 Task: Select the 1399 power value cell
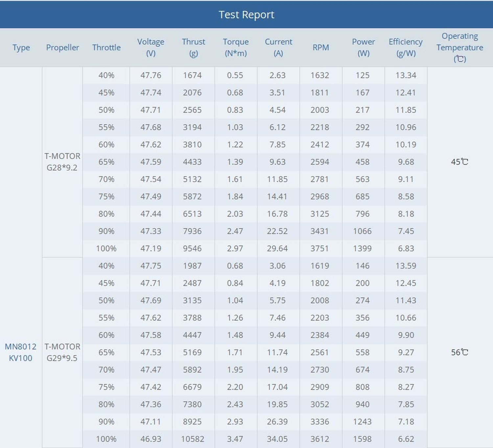(x=362, y=248)
